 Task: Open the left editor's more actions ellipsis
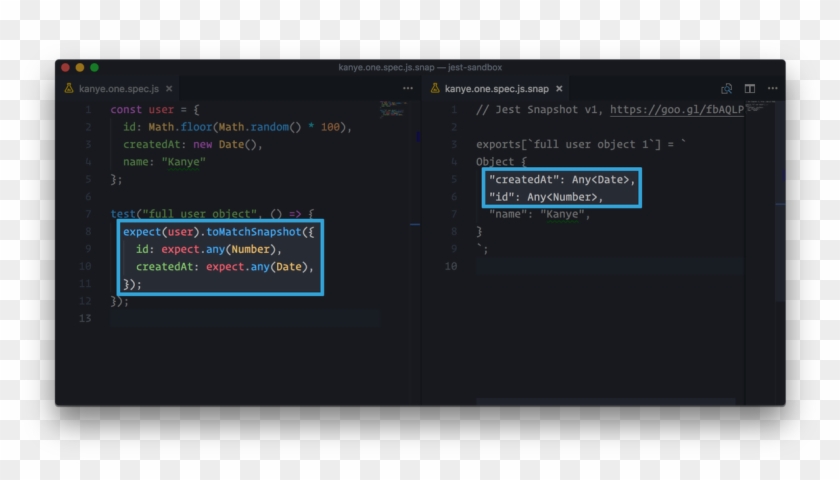coord(408,89)
